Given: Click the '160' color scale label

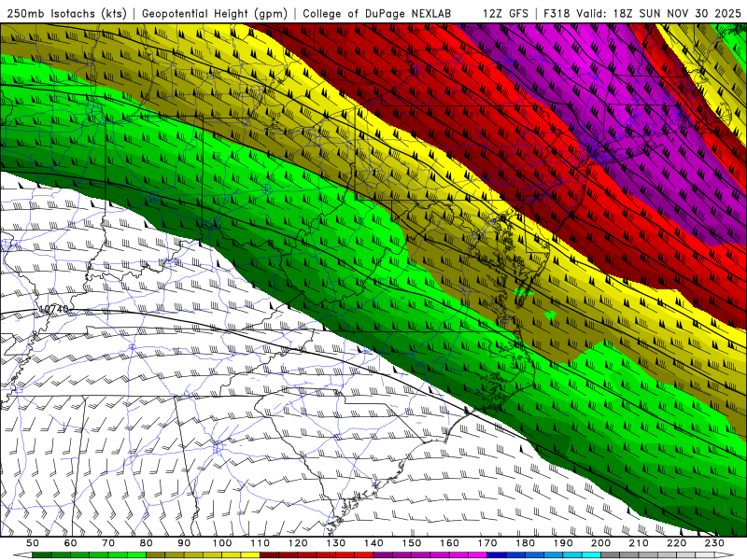Looking at the screenshot, I should coord(450,543).
